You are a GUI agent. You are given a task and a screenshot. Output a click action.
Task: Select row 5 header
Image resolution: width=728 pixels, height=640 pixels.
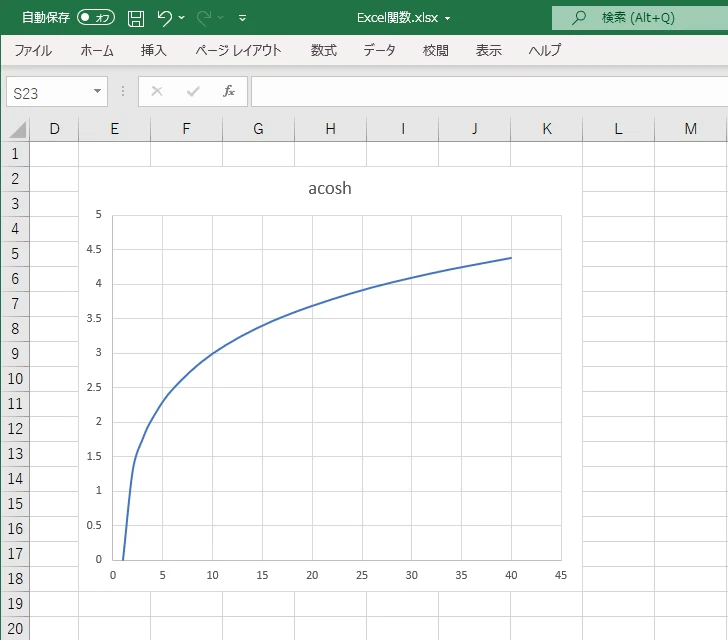tap(15, 254)
